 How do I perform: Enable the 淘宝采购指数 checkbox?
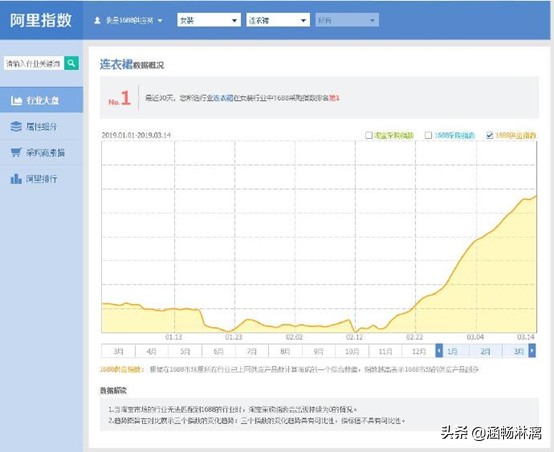(x=369, y=135)
